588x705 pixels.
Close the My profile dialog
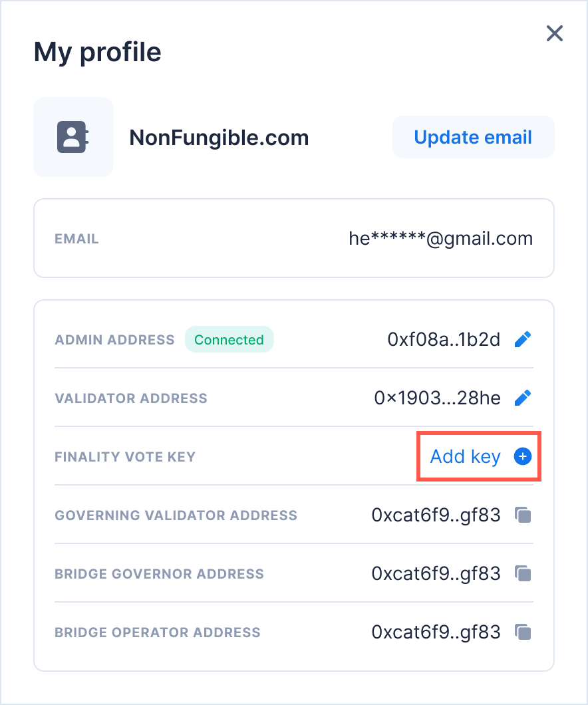pos(554,33)
